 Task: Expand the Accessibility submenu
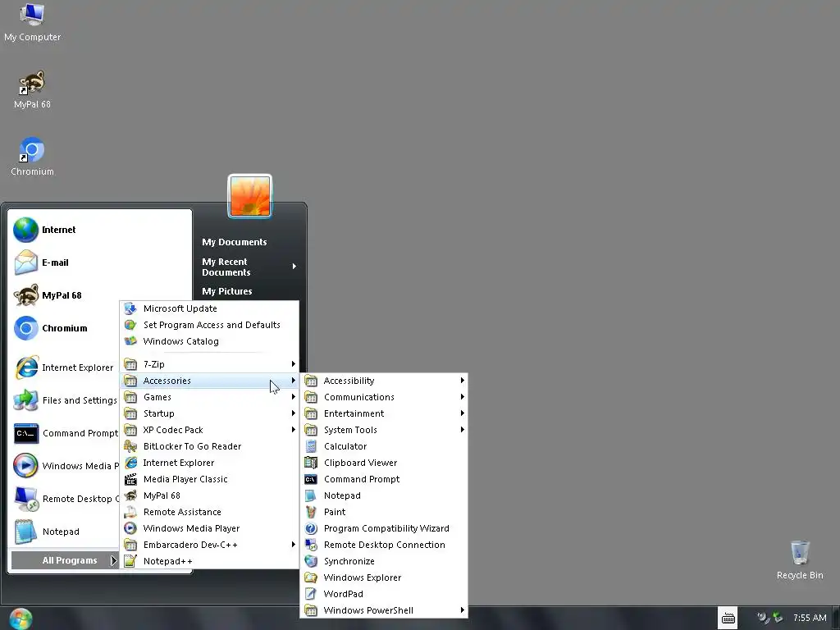(x=384, y=381)
